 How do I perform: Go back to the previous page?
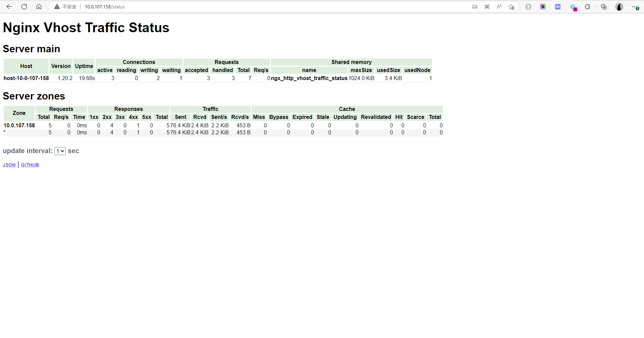9,6
